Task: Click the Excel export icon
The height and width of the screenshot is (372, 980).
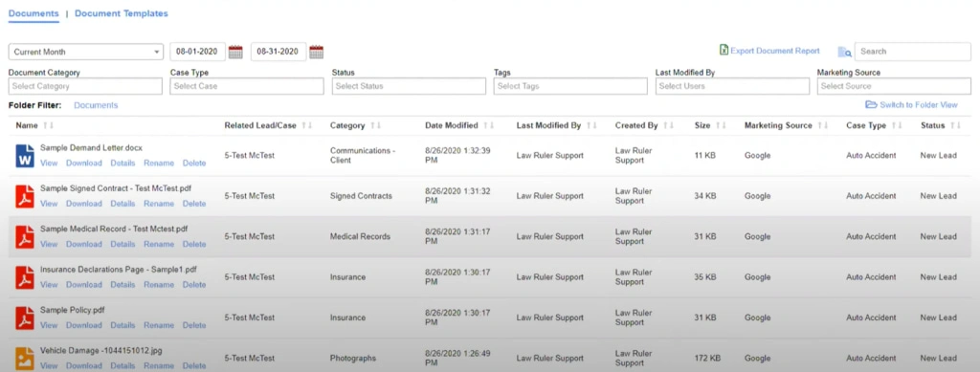Action: pos(724,51)
